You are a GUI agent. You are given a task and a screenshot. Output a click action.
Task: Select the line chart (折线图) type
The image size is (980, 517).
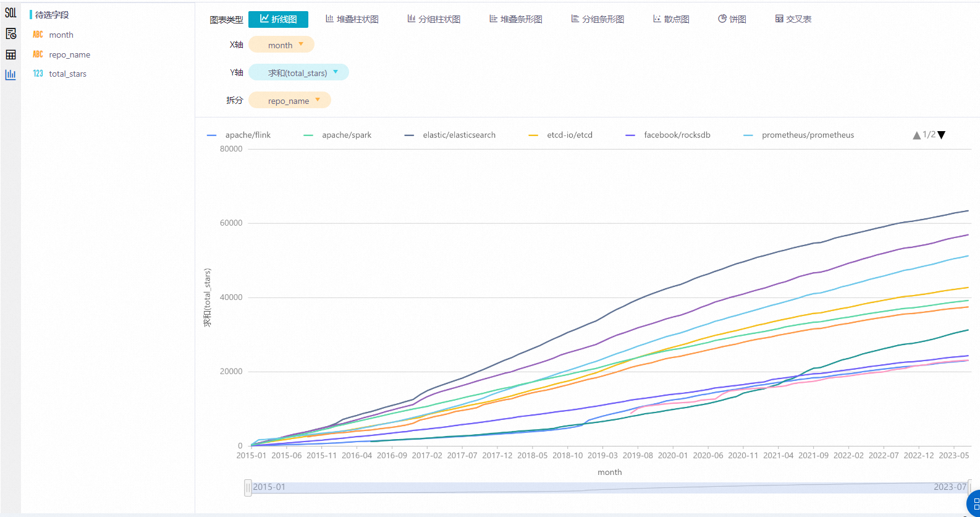tap(278, 19)
